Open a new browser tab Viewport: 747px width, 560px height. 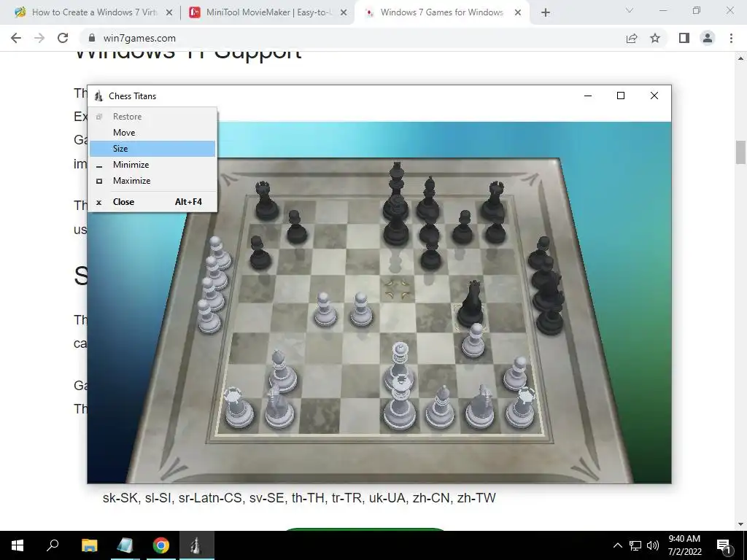(546, 13)
